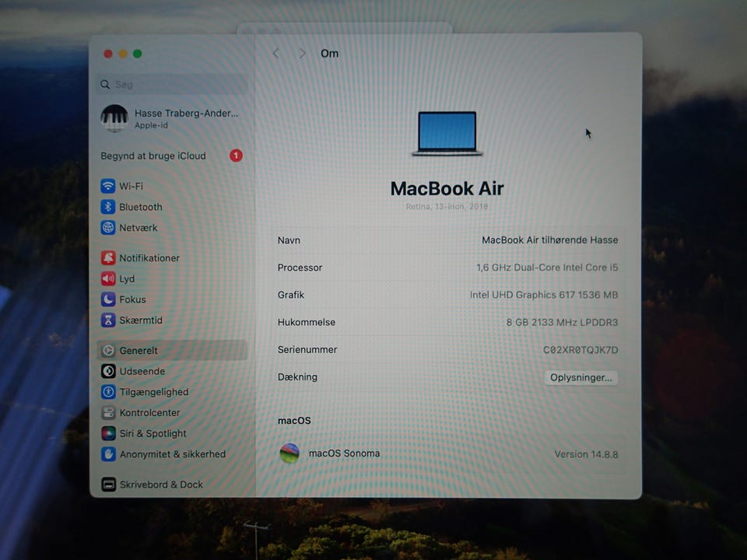Click the search magnifier icon
Viewport: 747px width, 560px height.
105,84
